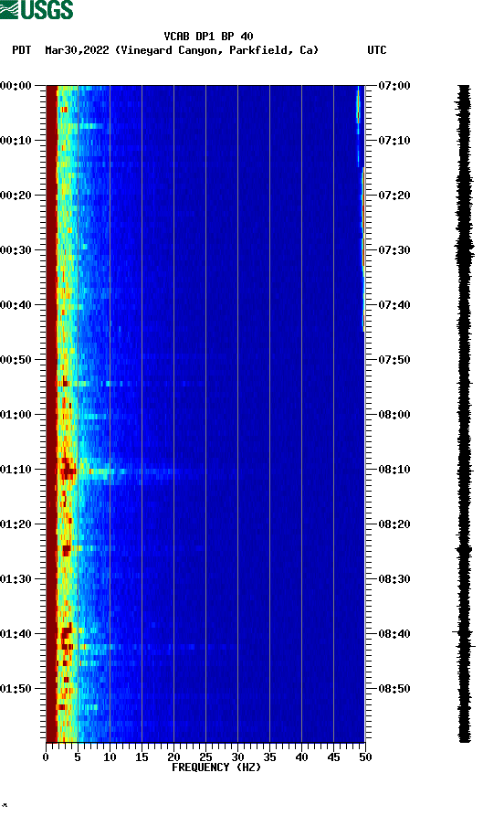The width and height of the screenshot is (504, 815).
Task: Click the 08:40 UTC time label
Action: coord(394,634)
